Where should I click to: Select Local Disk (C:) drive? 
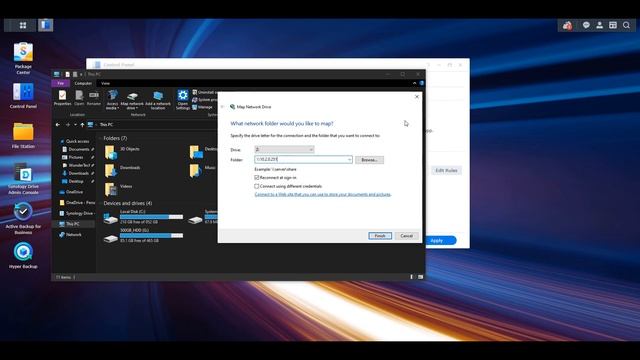[143, 217]
